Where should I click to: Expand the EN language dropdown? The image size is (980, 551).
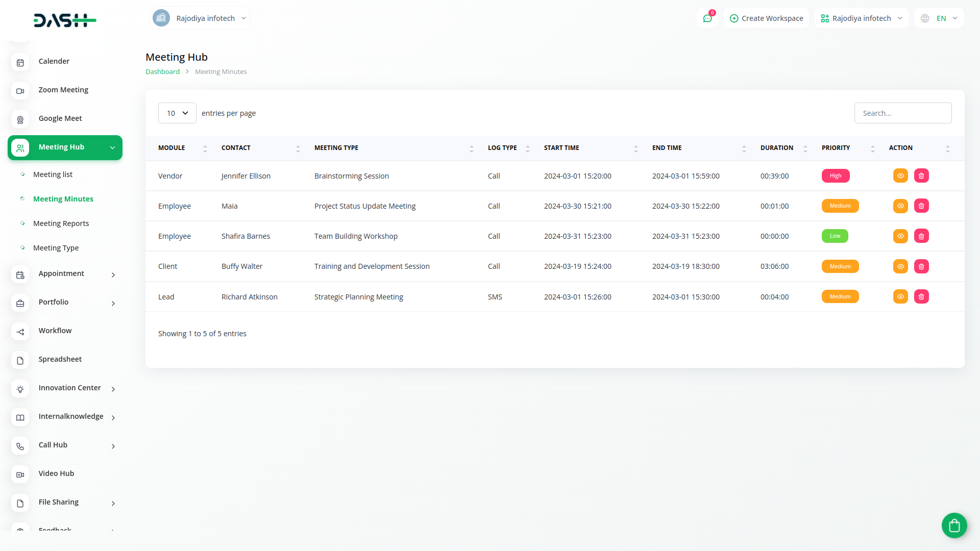(x=940, y=18)
